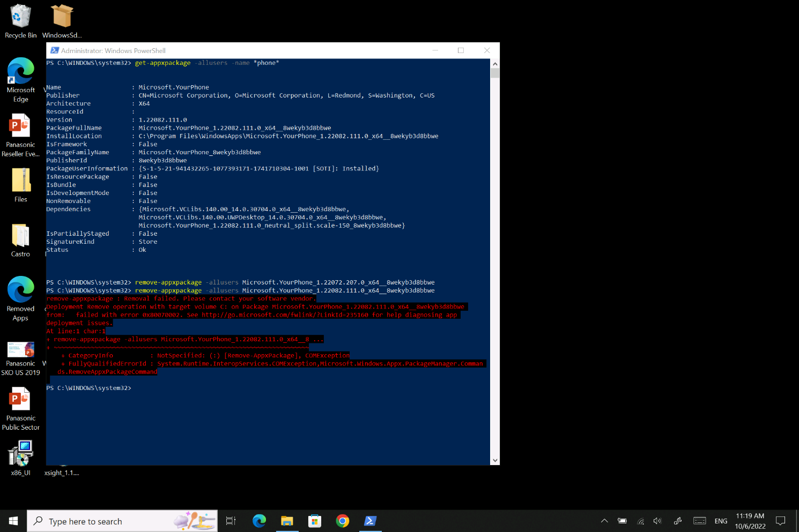799x532 pixels.
Task: Click the PackageUserInformation SOTI Installed value
Action: point(259,169)
